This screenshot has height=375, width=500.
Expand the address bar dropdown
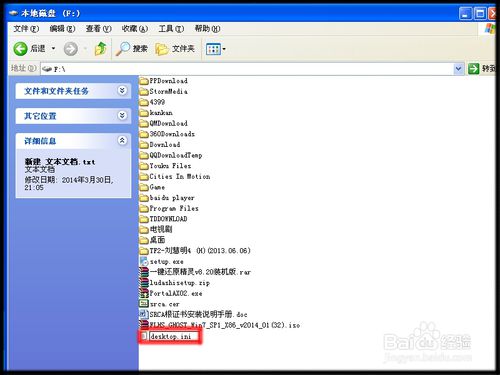458,69
